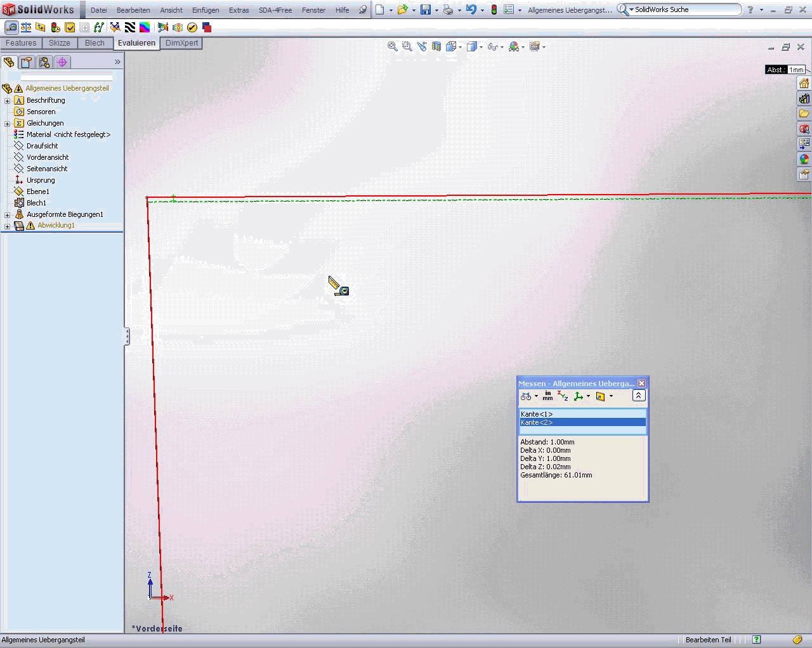Toggle the section view icon in view toolbar
Viewport: 812px width, 648px height.
[x=436, y=46]
